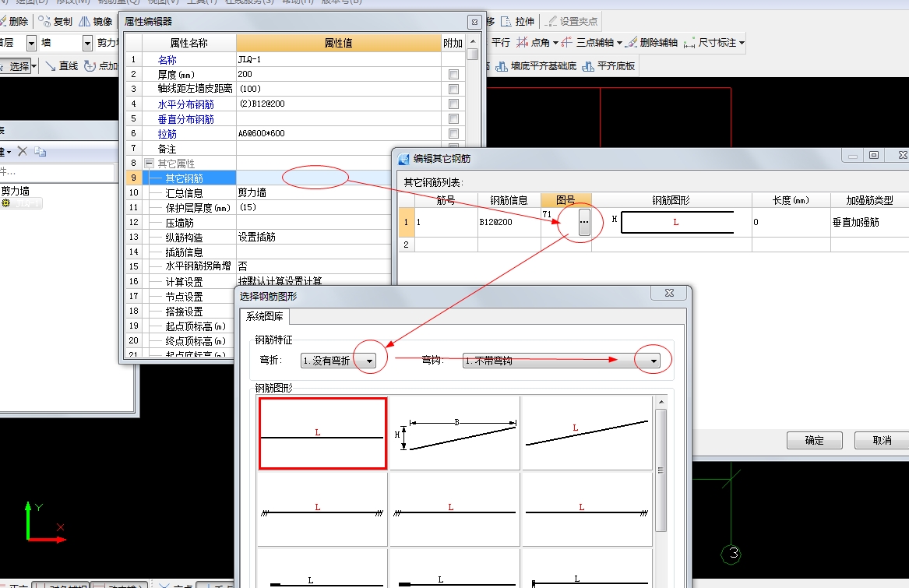Image resolution: width=909 pixels, height=588 pixels.
Task: Select 剪力墙 in the component tree
Action: pos(16,191)
